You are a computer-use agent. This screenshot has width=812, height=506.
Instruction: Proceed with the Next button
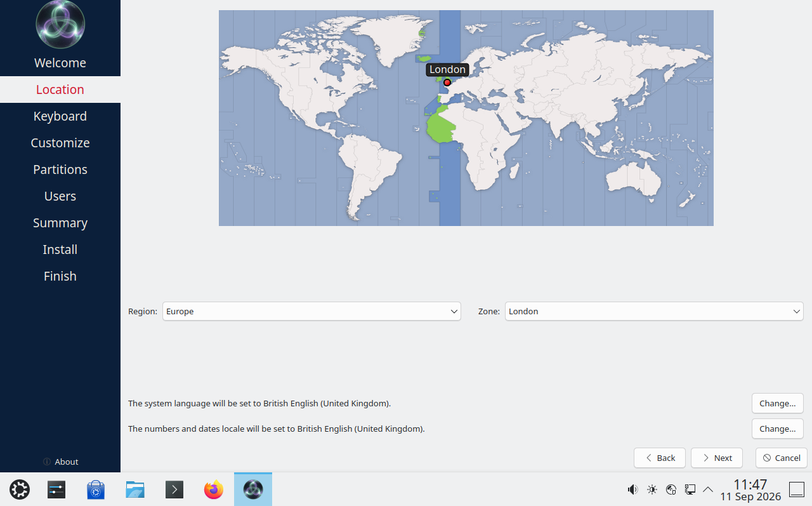[x=717, y=458]
